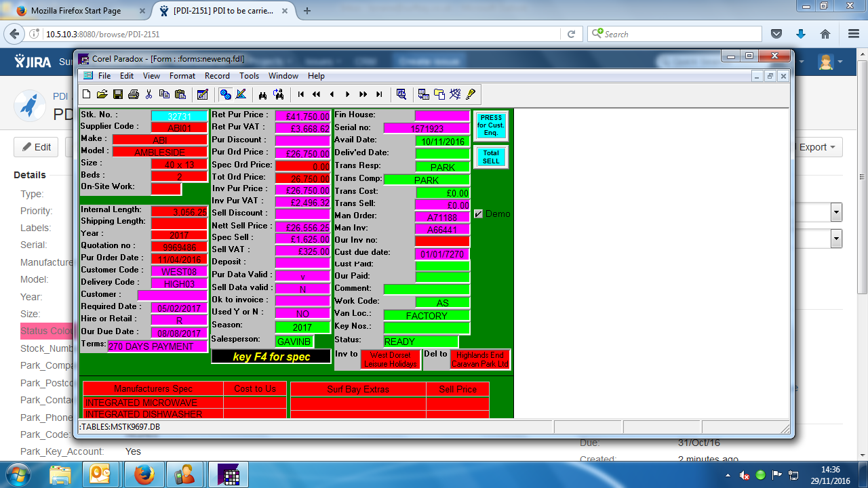The height and width of the screenshot is (488, 868).
Task: Open the JIRA user avatar menu
Action: [x=830, y=62]
